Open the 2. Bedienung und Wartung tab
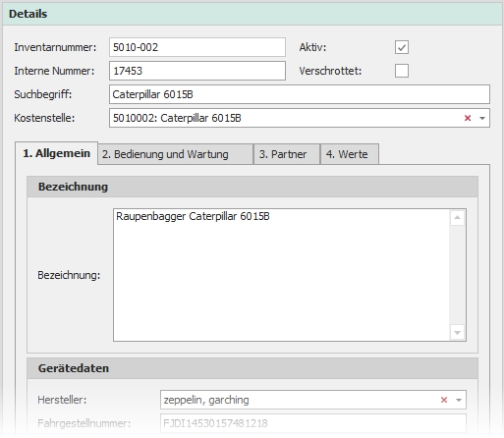This screenshot has width=504, height=438. click(x=176, y=154)
